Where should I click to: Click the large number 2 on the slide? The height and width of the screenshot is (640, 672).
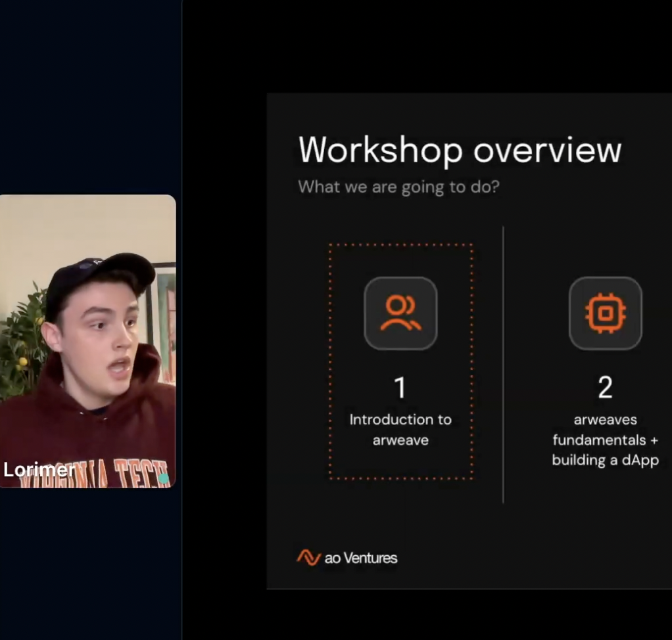pyautogui.click(x=605, y=388)
